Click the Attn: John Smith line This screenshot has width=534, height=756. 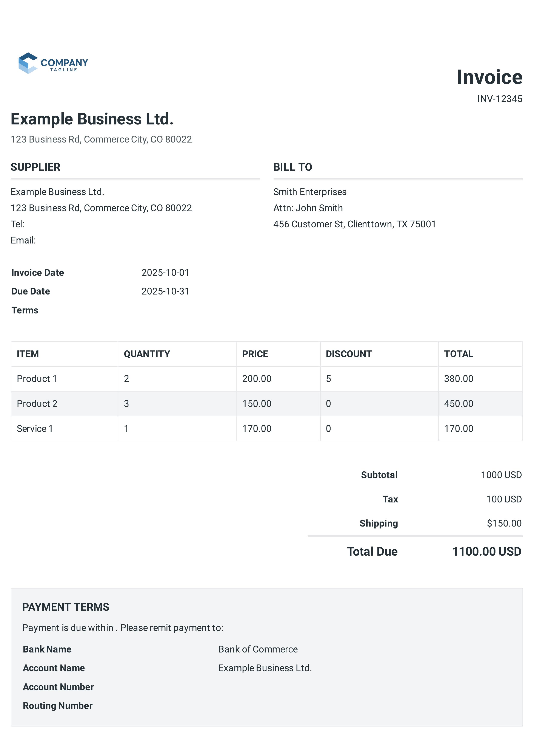tap(308, 208)
